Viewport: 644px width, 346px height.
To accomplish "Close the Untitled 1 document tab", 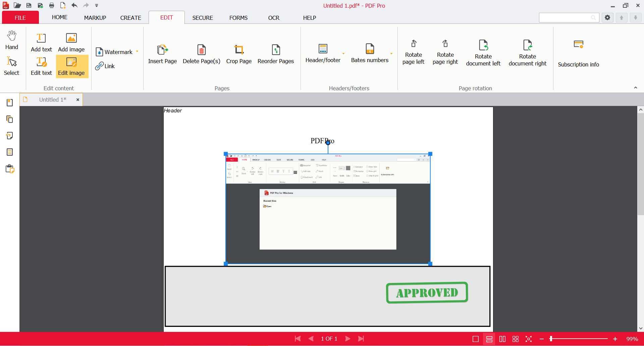I will [77, 100].
